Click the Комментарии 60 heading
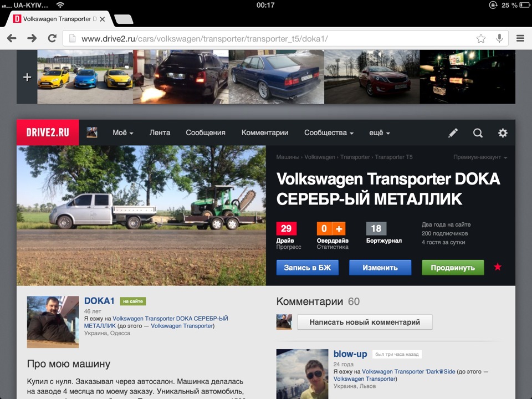Image resolution: width=532 pixels, height=399 pixels. click(x=318, y=301)
